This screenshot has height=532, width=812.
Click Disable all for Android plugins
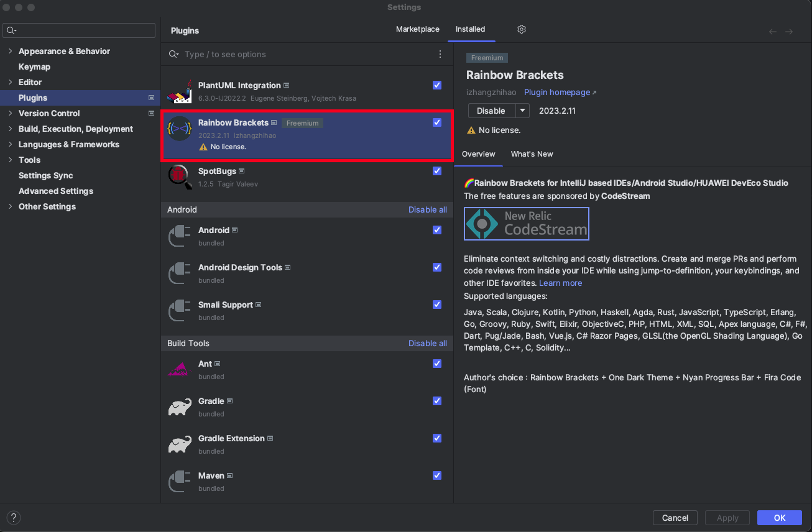coord(428,209)
